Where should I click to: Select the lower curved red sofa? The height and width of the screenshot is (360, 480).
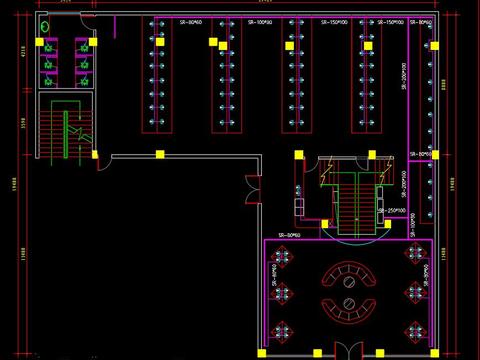click(349, 309)
